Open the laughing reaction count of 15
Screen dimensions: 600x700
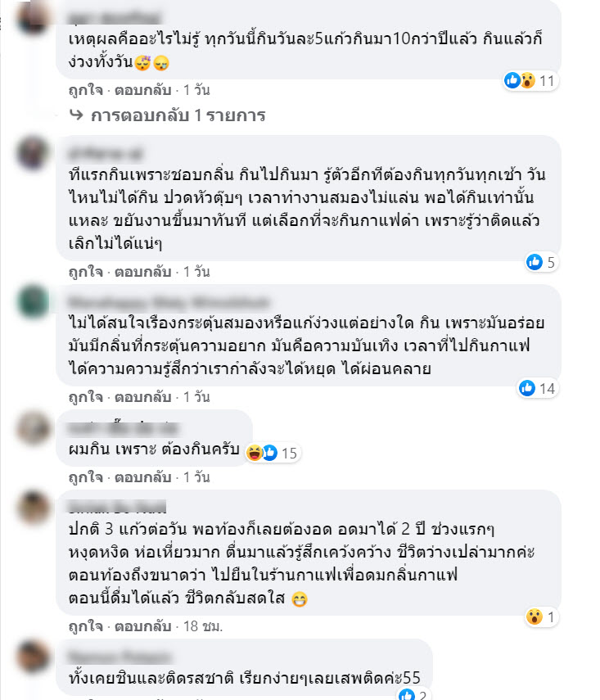click(x=273, y=453)
